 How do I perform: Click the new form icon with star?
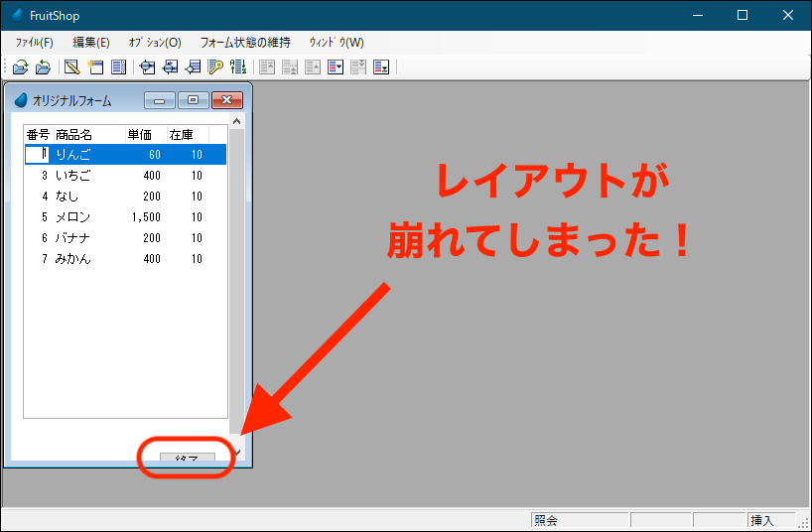pos(95,66)
